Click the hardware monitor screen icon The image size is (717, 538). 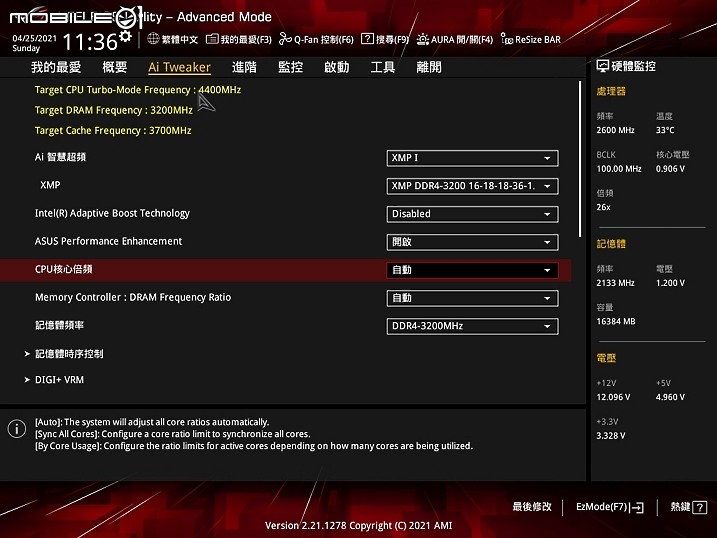(x=603, y=66)
